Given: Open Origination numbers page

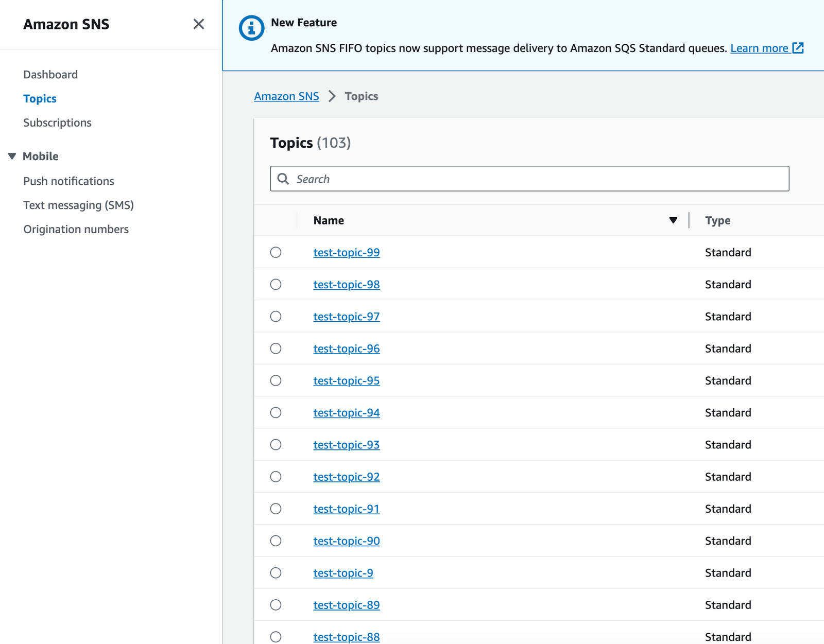Looking at the screenshot, I should tap(76, 229).
